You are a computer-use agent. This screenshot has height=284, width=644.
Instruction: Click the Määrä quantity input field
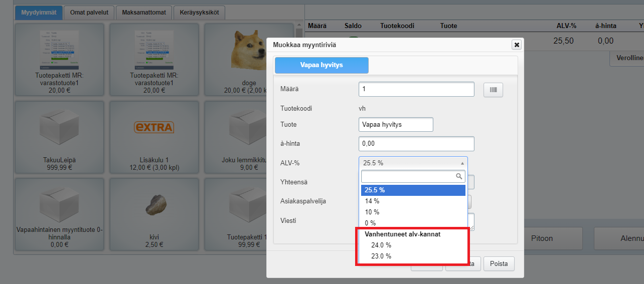(416, 89)
